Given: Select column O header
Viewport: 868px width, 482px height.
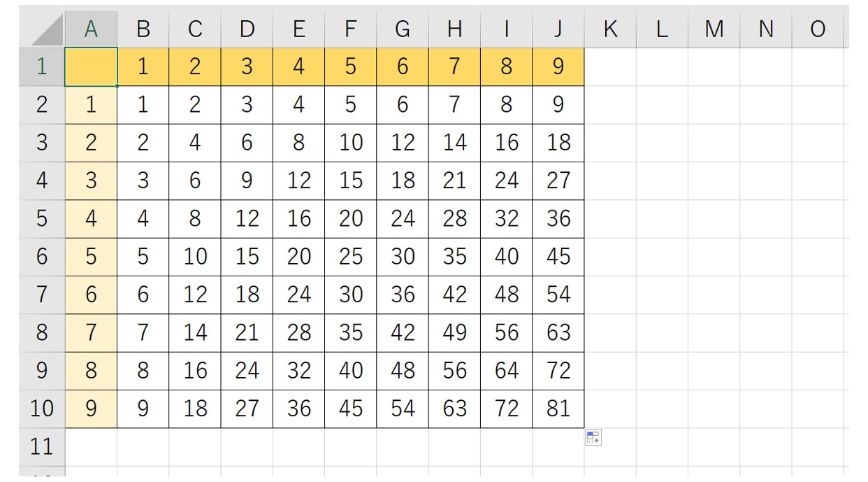Looking at the screenshot, I should [x=818, y=29].
